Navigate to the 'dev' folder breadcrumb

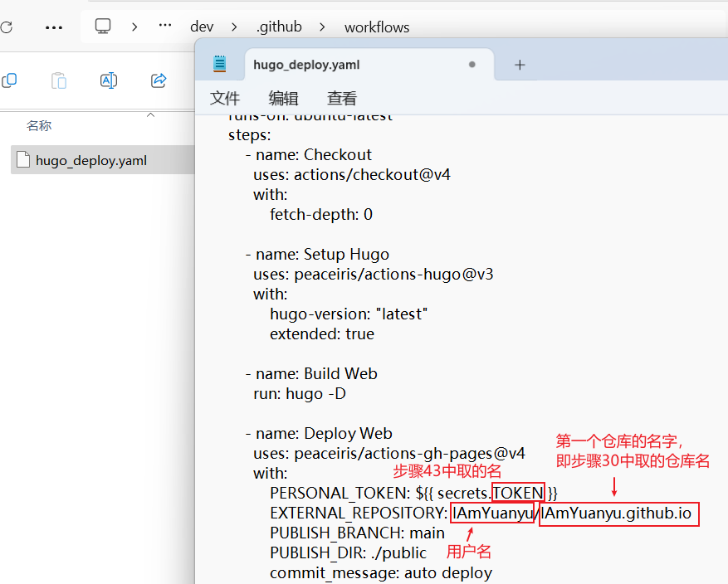coord(202,27)
